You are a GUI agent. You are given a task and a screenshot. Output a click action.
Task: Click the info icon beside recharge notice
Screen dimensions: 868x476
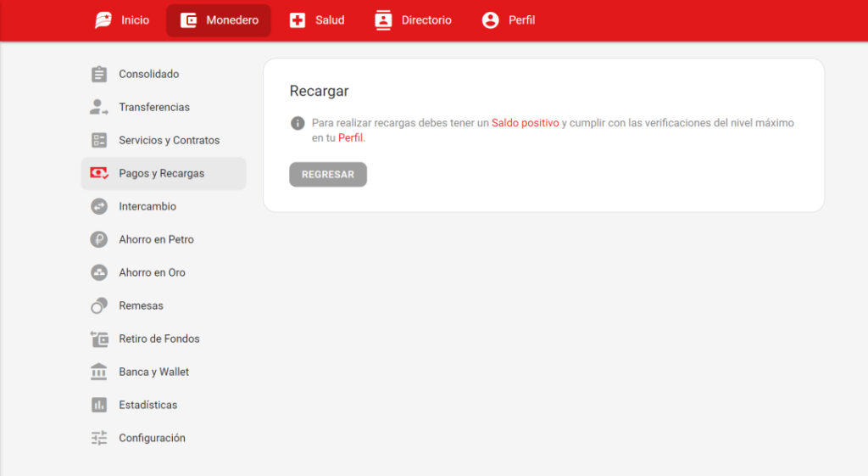point(298,123)
